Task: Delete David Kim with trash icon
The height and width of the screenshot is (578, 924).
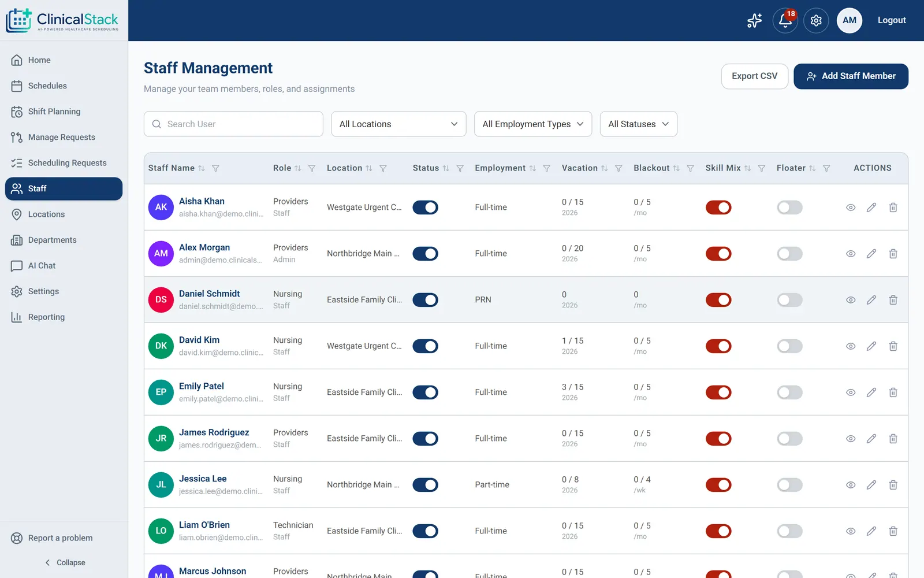Action: [x=893, y=346]
